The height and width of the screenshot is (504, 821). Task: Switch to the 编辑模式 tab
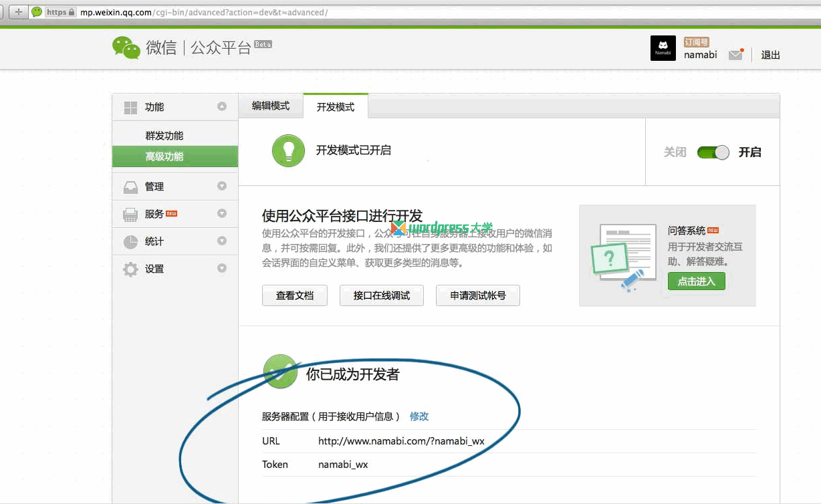[x=271, y=106]
